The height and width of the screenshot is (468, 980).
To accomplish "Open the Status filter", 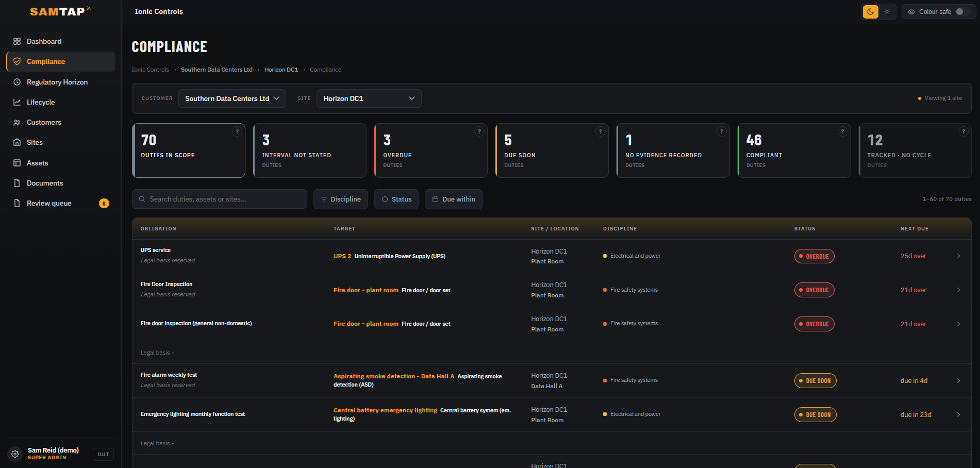I will [396, 199].
